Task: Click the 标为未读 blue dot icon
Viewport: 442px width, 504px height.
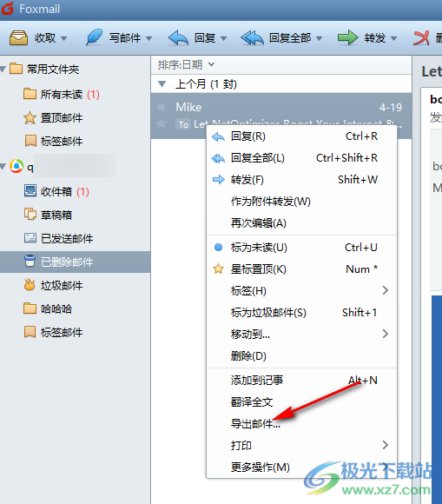Action: (219, 247)
